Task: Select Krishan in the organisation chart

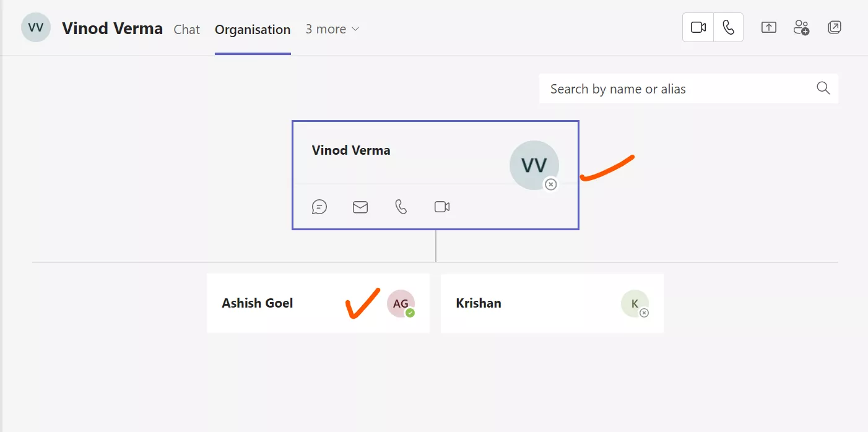Action: point(526,303)
